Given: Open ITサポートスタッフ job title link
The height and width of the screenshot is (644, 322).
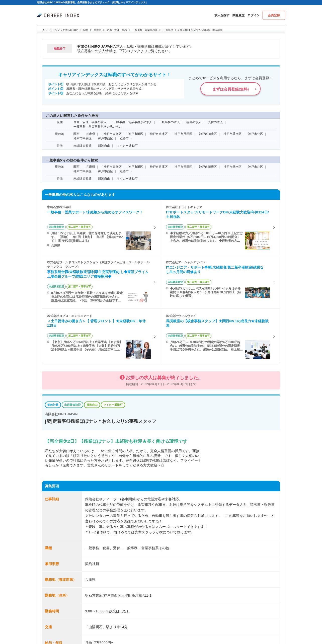Looking at the screenshot, I should coord(217,214).
